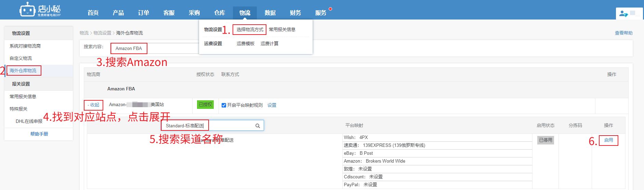Open the 订单 top menu

coord(143,13)
